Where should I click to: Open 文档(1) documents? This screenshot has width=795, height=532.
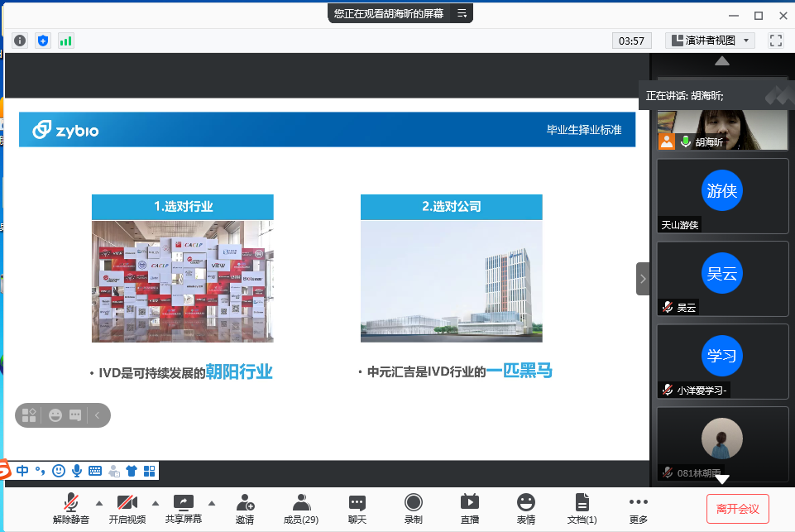tap(582, 509)
